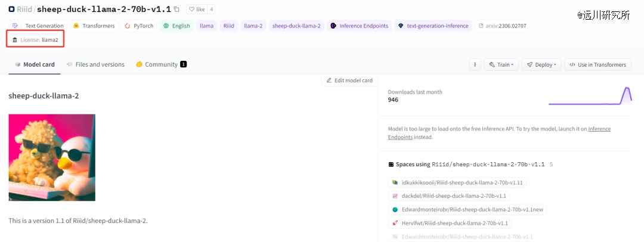Filter by the English language tag
This screenshot has width=644, height=242.
[177, 26]
